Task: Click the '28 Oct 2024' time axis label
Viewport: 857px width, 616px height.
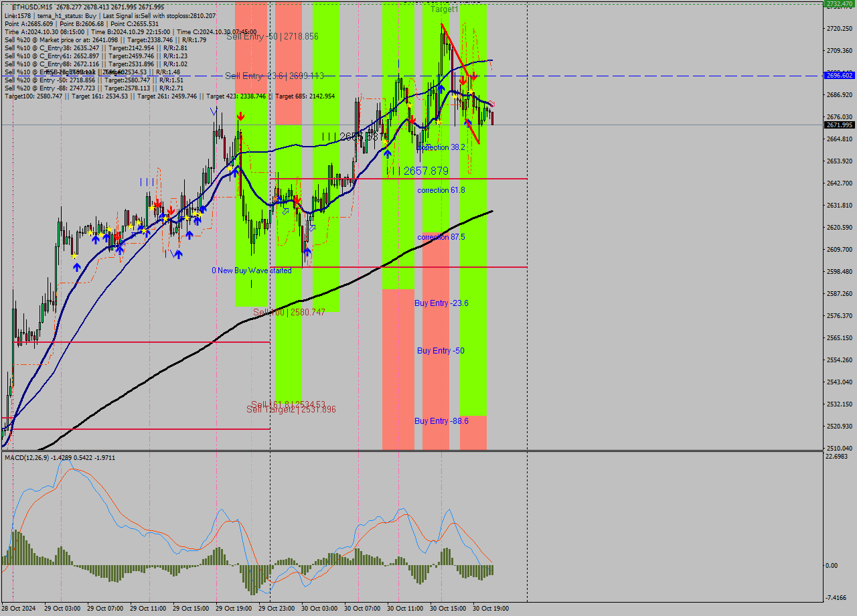Action: point(19,609)
